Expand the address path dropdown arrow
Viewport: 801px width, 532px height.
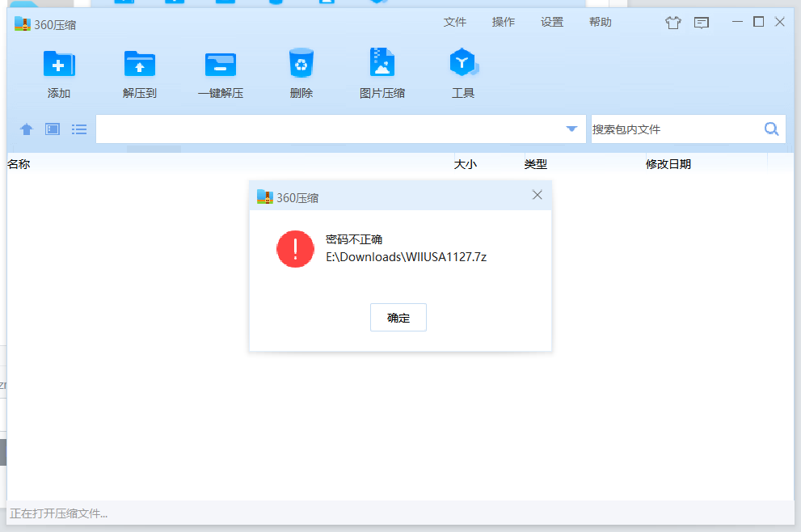(571, 129)
